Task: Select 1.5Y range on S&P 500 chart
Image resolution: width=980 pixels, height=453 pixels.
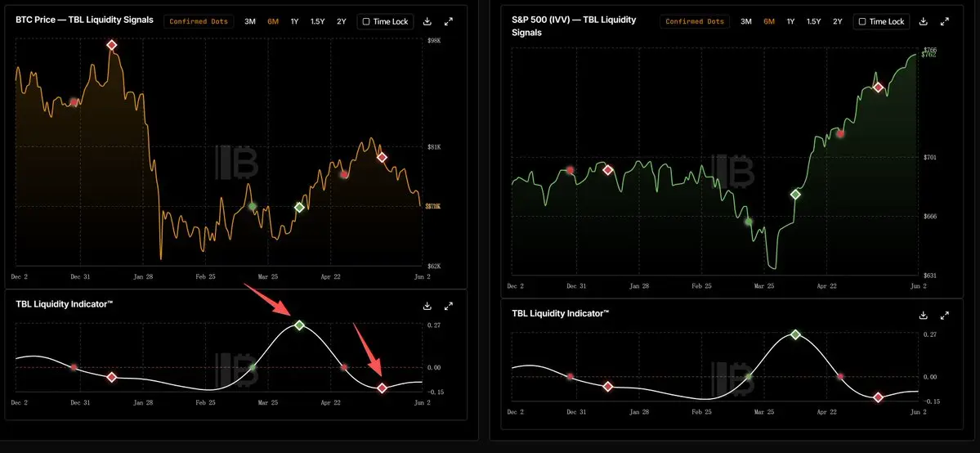Action: [813, 21]
